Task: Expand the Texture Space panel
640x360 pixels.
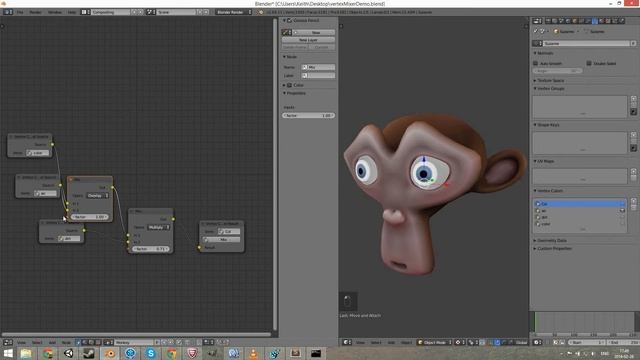Action: [535, 81]
